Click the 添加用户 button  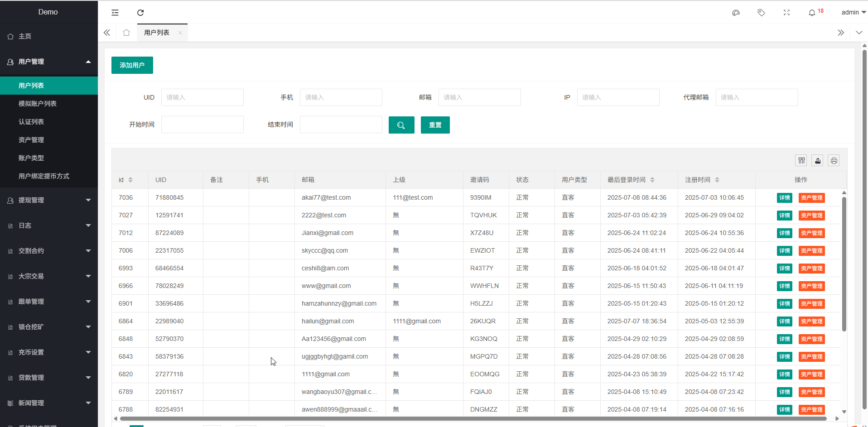(x=132, y=65)
